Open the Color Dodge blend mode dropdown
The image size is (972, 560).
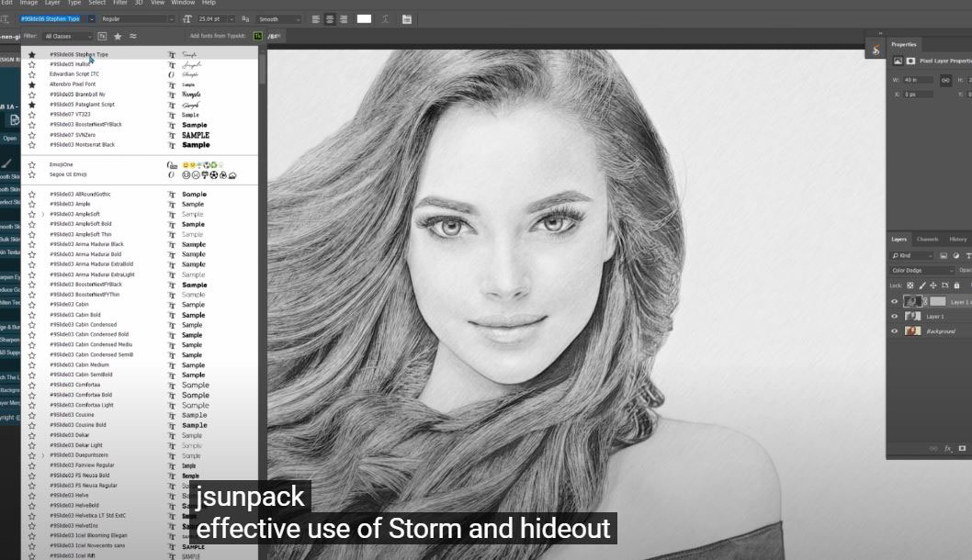922,271
